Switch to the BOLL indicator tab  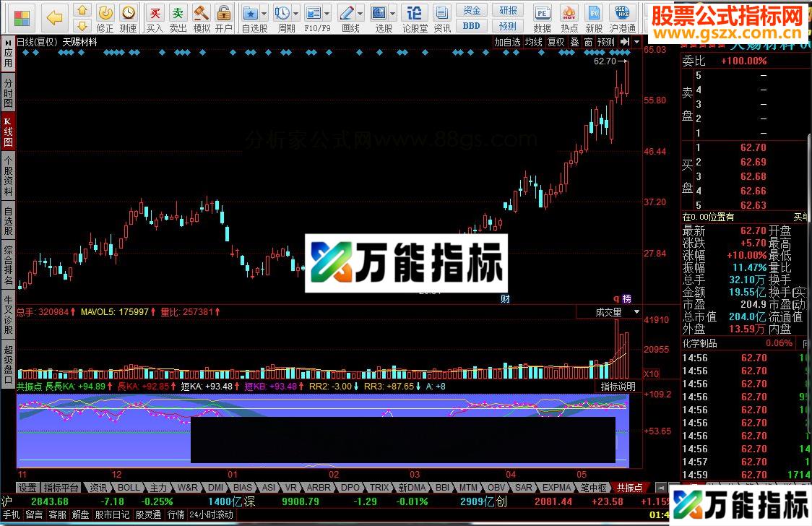128,488
